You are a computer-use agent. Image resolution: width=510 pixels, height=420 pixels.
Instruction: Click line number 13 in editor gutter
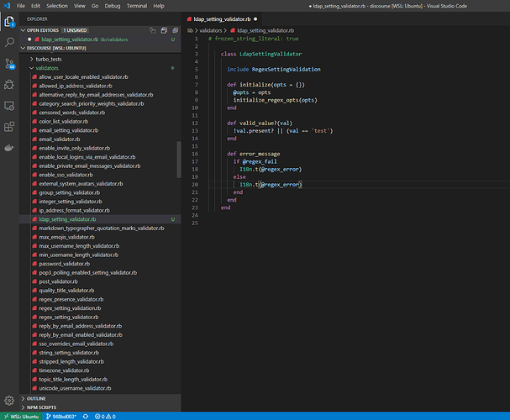(x=194, y=131)
